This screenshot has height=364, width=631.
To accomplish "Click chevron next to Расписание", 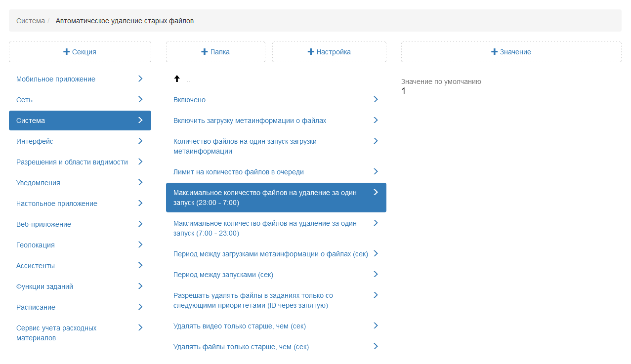I will (140, 307).
